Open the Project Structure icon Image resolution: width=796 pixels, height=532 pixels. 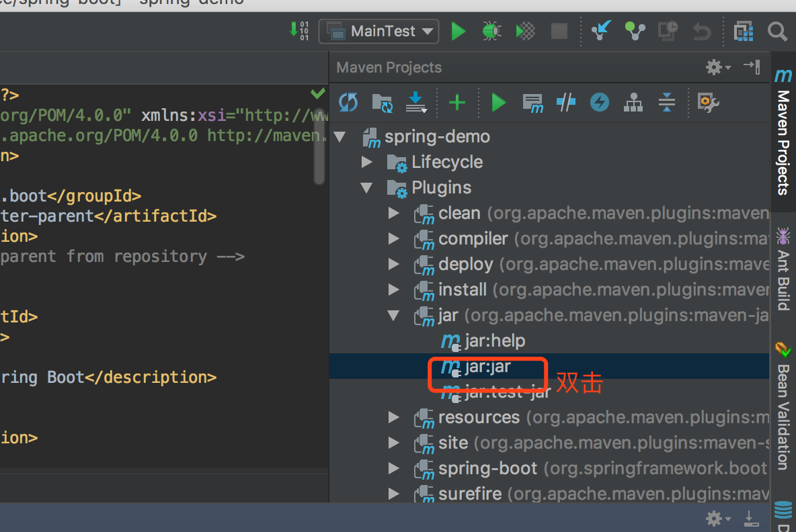point(744,32)
